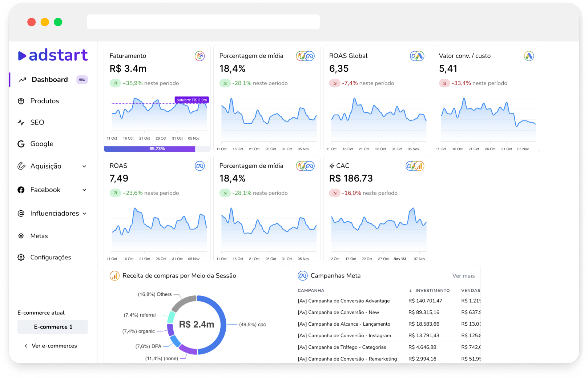Click the CAC lightning bolt icon

[x=332, y=166]
